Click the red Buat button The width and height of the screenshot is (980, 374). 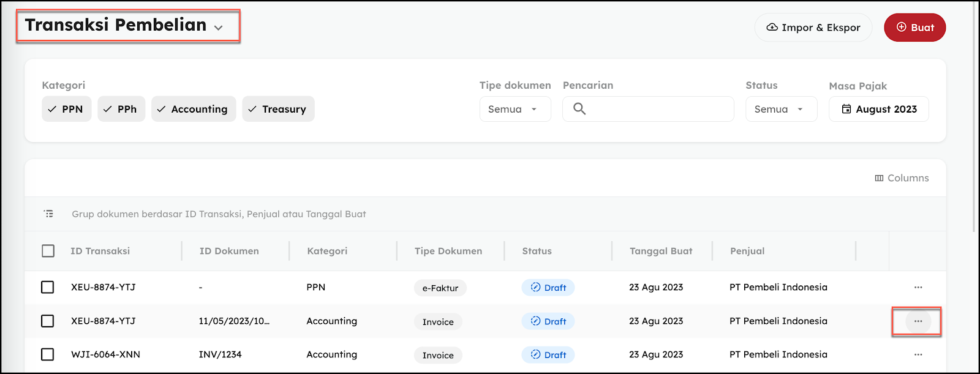pos(914,28)
